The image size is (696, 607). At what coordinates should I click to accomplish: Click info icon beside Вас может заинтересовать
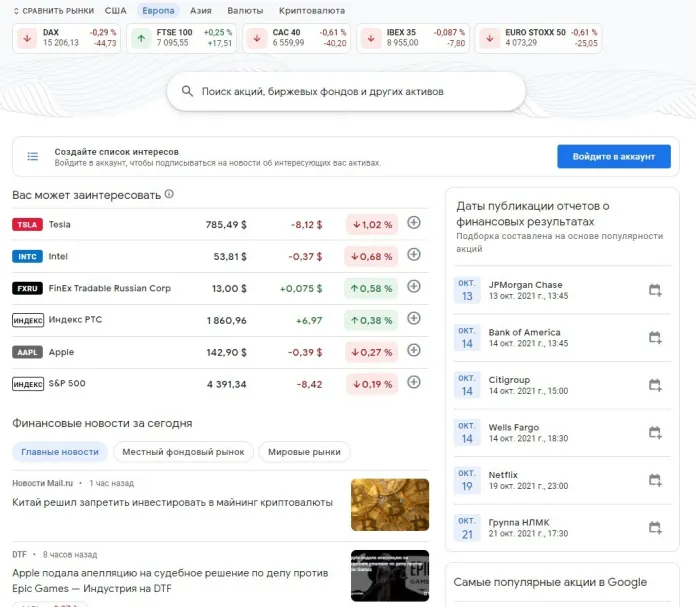click(x=169, y=194)
